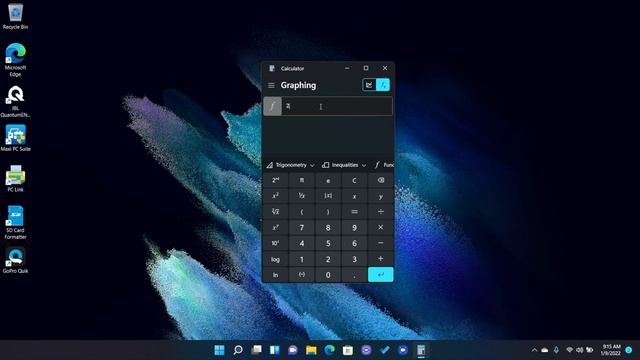
Task: Click the decimal point key
Action: [354, 275]
